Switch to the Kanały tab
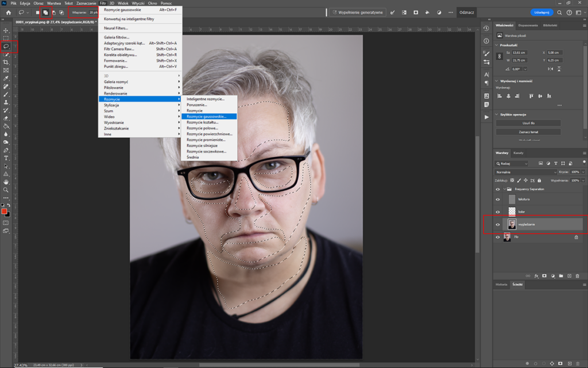Viewport: 588px width, 368px height. (518, 152)
